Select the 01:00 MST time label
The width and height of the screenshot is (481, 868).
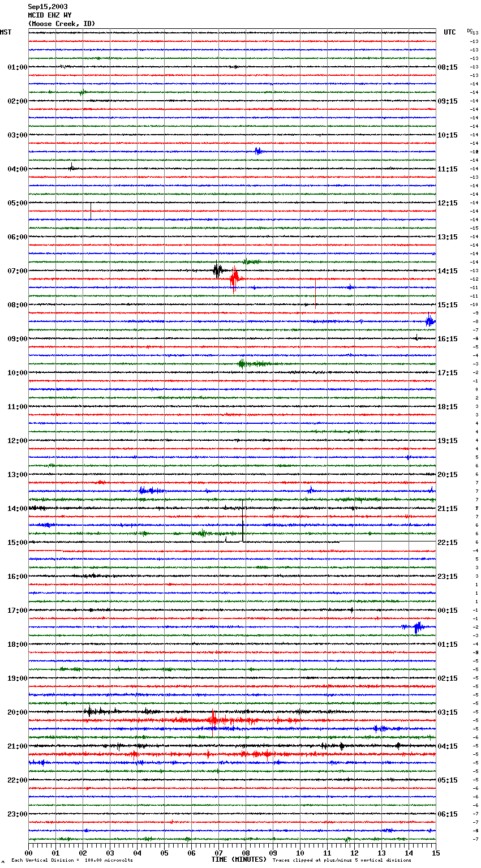[18, 67]
